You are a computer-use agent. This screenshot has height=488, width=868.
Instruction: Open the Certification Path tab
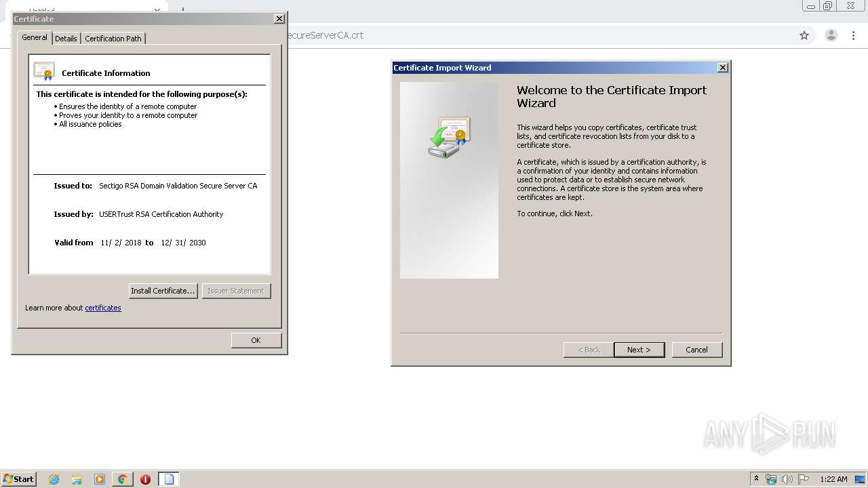[x=113, y=39]
